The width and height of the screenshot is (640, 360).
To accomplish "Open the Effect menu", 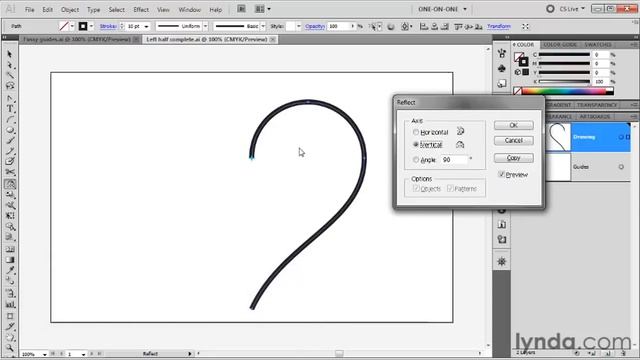I will click(x=141, y=9).
